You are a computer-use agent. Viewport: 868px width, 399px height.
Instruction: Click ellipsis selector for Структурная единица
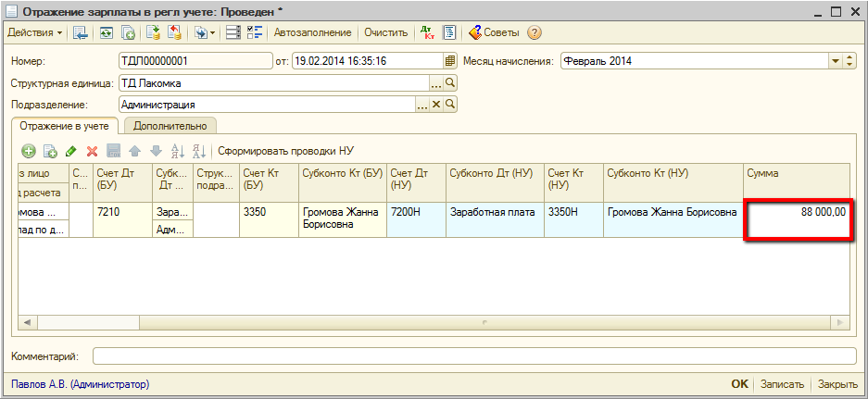point(436,83)
